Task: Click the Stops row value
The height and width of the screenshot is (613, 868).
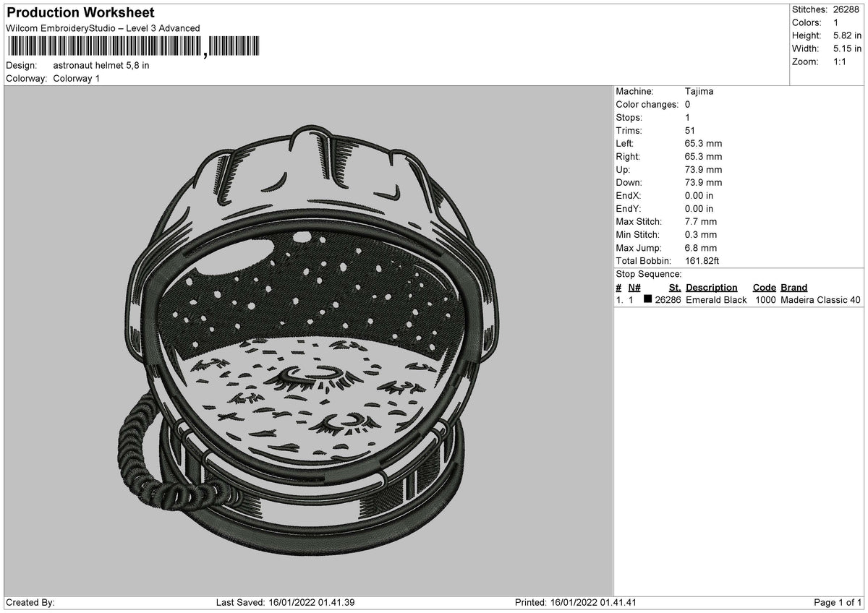Action: pos(688,118)
